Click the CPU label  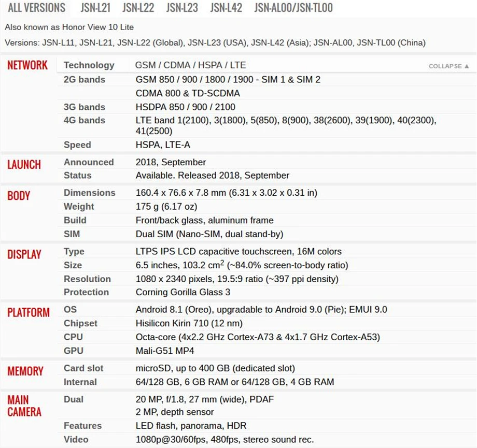[73, 337]
